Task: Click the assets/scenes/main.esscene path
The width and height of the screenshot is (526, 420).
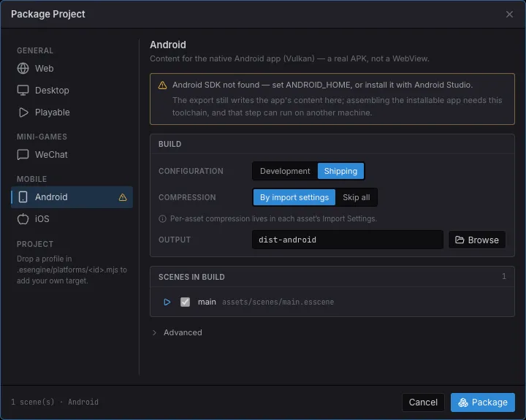Action: [x=278, y=302]
